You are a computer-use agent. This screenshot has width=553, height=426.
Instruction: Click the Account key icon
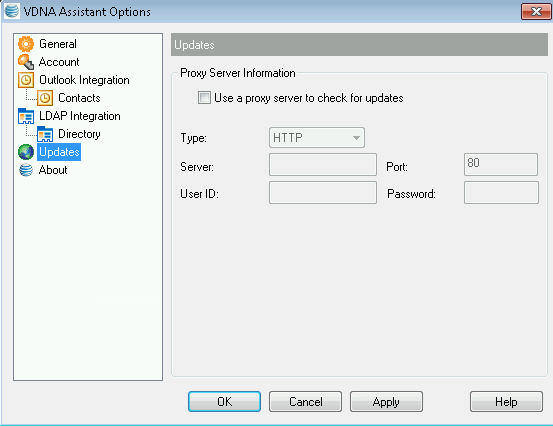coord(26,62)
